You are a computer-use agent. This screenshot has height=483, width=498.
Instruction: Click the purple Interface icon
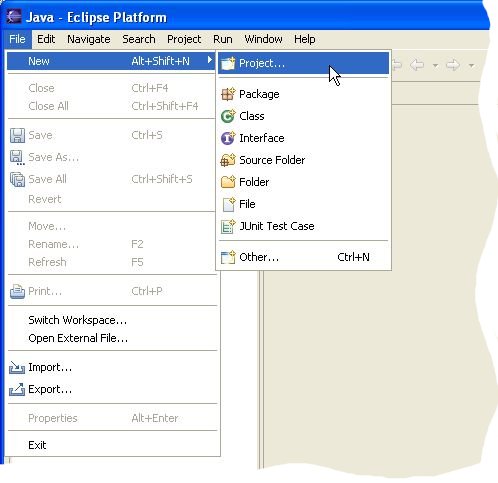click(228, 138)
